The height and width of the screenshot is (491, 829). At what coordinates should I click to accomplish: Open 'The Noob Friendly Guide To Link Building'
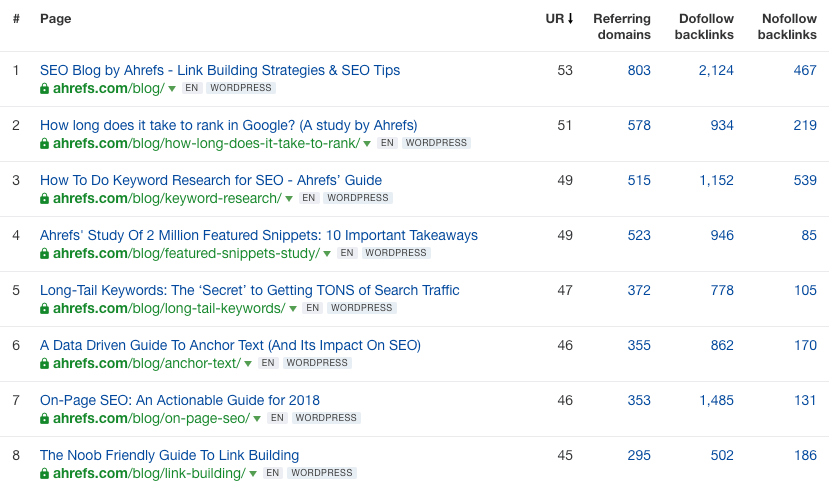[169, 455]
